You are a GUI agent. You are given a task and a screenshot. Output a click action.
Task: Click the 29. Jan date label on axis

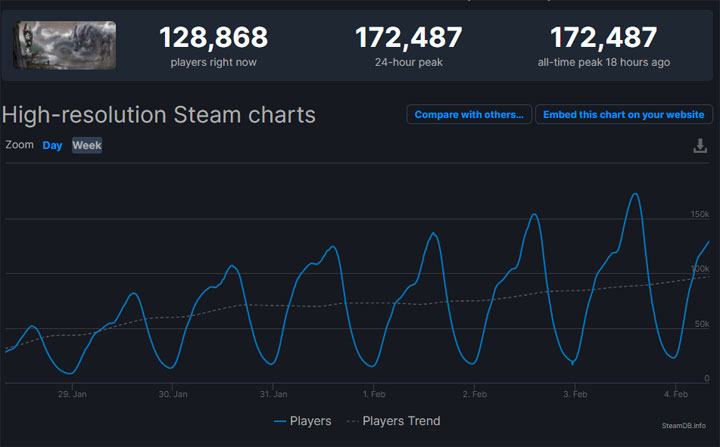(x=72, y=394)
